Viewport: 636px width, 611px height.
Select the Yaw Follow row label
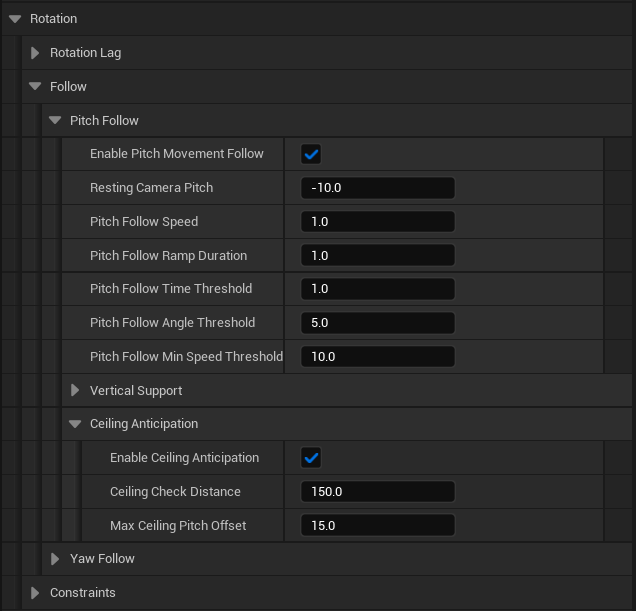pyautogui.click(x=102, y=559)
